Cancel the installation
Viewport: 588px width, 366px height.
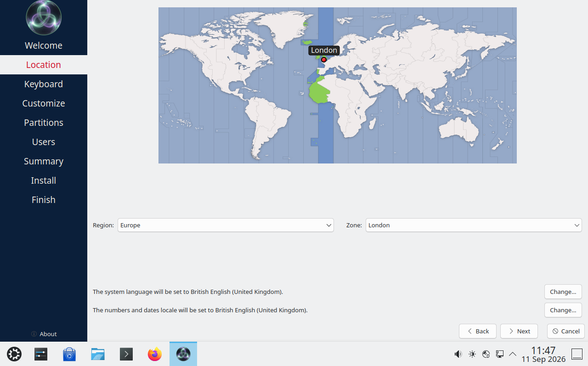[566, 331]
